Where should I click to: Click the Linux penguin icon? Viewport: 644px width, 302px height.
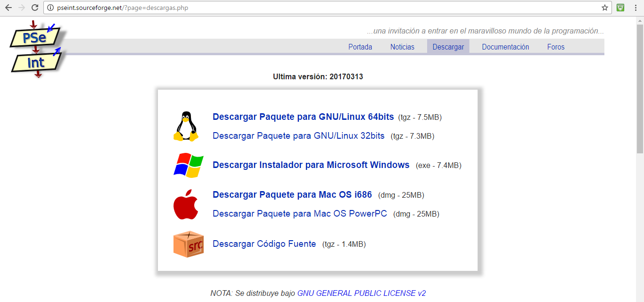pyautogui.click(x=187, y=125)
